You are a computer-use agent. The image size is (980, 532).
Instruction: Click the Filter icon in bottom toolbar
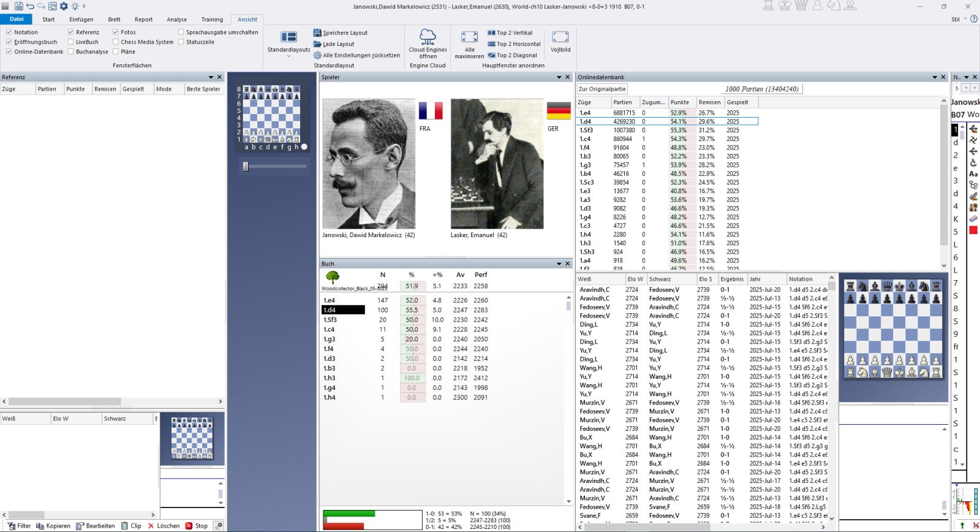[11, 526]
